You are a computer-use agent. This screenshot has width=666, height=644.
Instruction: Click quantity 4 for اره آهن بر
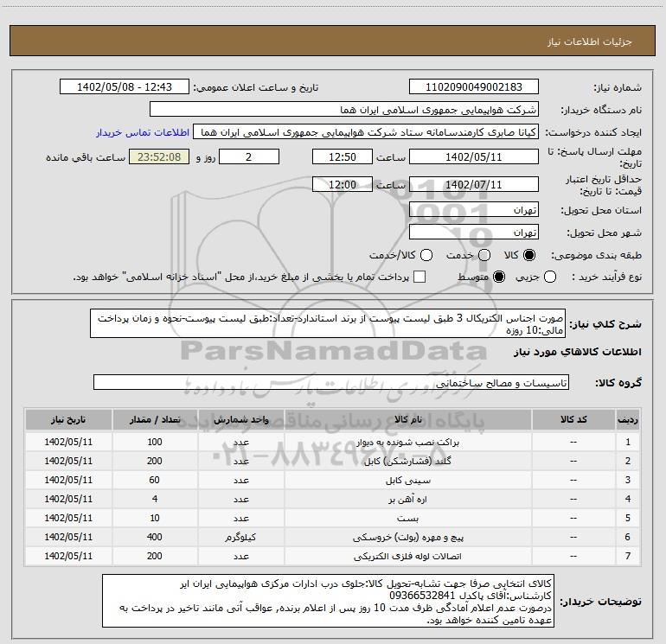point(155,500)
